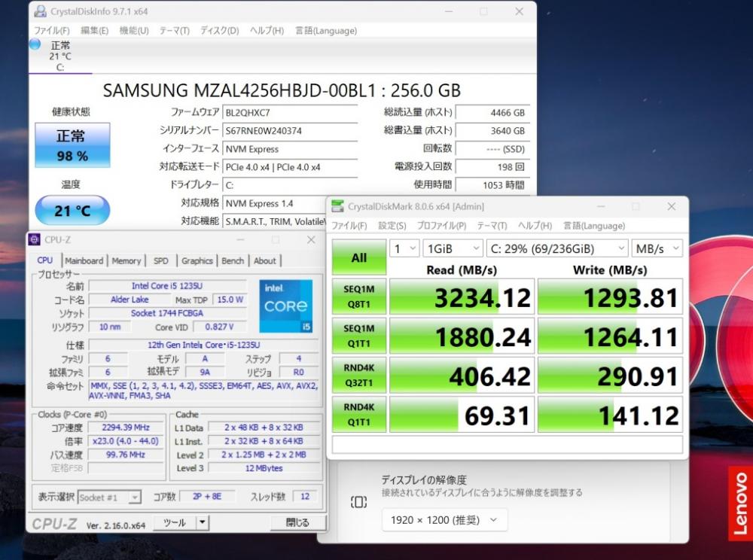Click the 正常 98 % health status box
The width and height of the screenshot is (753, 560).
72,145
